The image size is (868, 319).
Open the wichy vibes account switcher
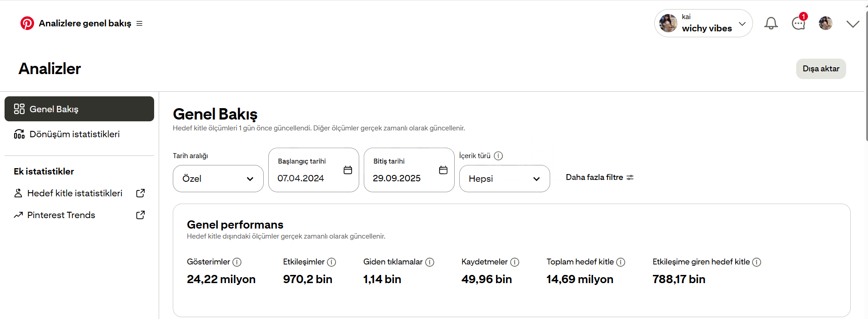[x=703, y=23]
